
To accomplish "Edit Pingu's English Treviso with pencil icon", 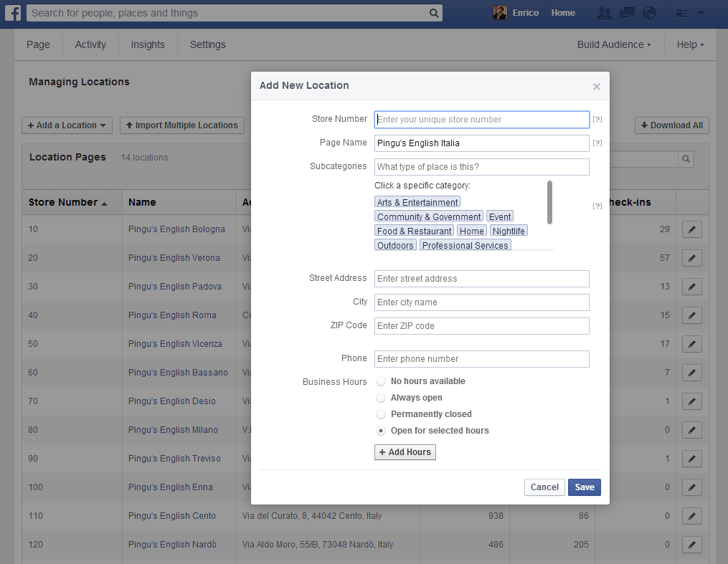I will tap(692, 459).
